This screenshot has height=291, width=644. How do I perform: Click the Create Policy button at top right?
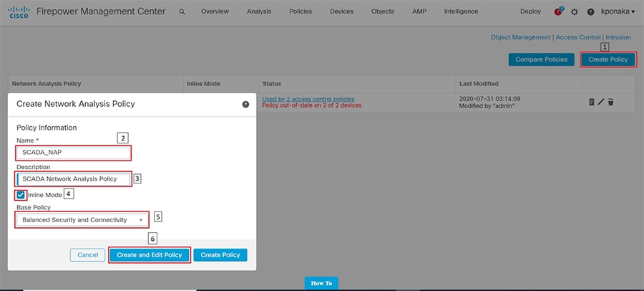point(608,59)
